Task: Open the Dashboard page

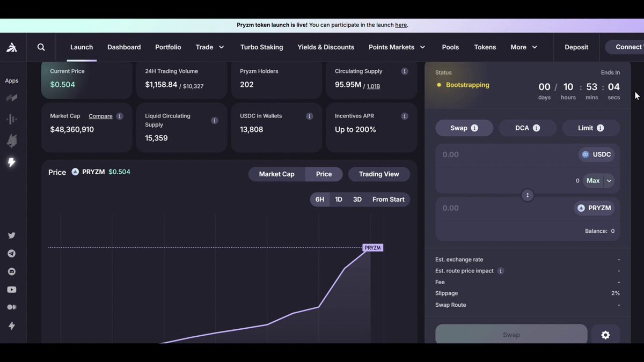Action: pyautogui.click(x=124, y=47)
